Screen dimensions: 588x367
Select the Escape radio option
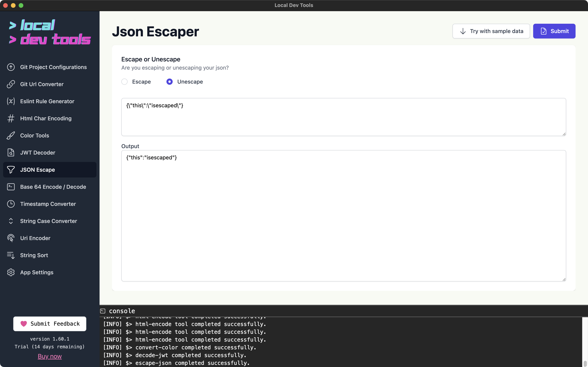pyautogui.click(x=125, y=82)
